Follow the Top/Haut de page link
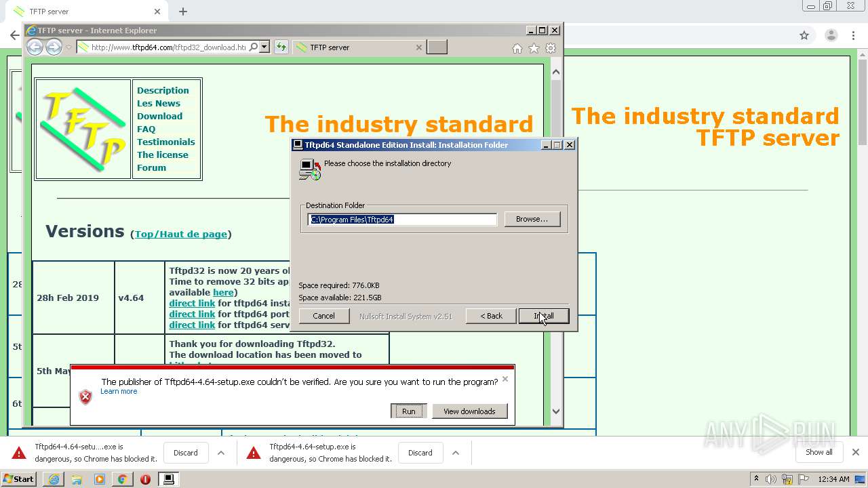This screenshot has width=868, height=488. pyautogui.click(x=181, y=234)
